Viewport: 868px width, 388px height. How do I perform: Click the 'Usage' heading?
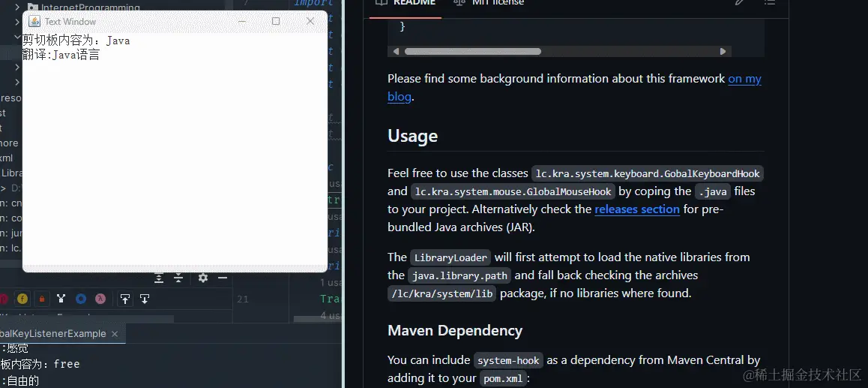click(x=412, y=136)
